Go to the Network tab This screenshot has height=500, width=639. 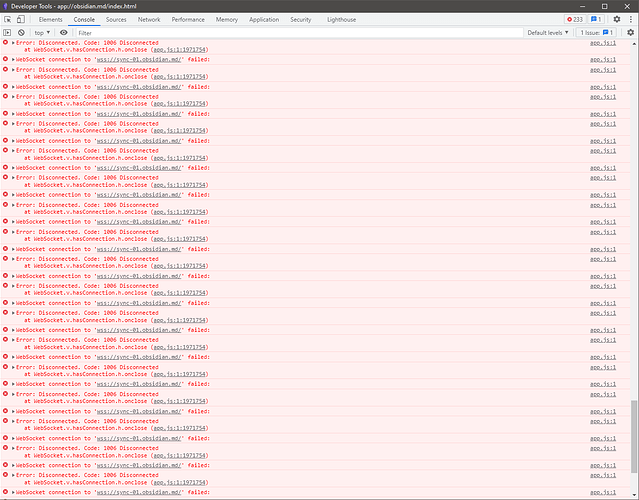[x=149, y=20]
